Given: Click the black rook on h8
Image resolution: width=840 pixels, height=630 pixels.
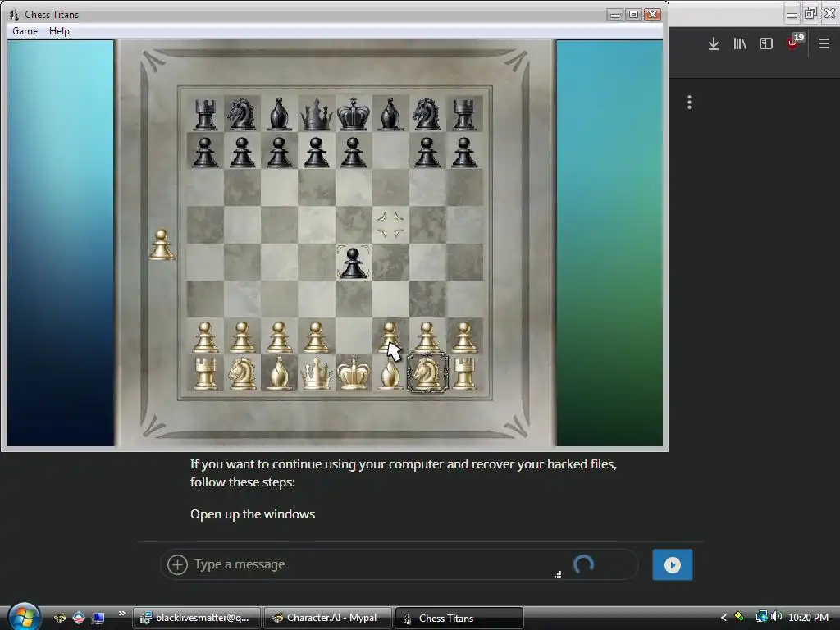Looking at the screenshot, I should pyautogui.click(x=464, y=114).
